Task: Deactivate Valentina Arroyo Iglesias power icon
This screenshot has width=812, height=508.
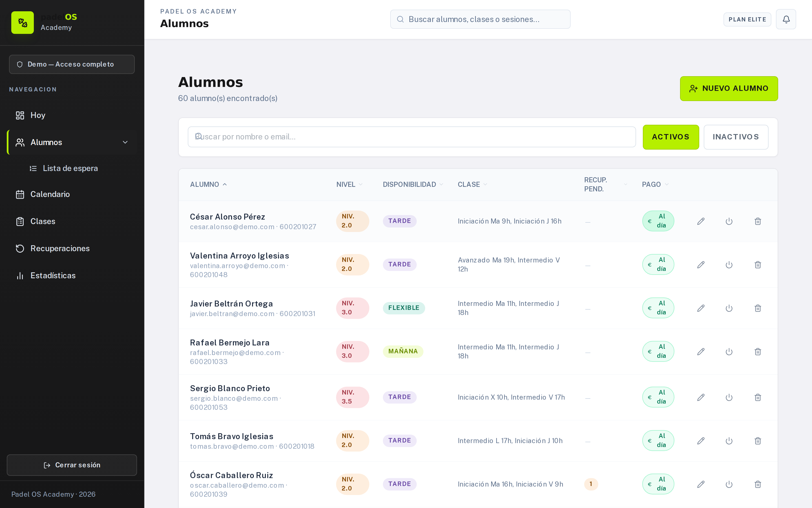Action: (x=729, y=265)
